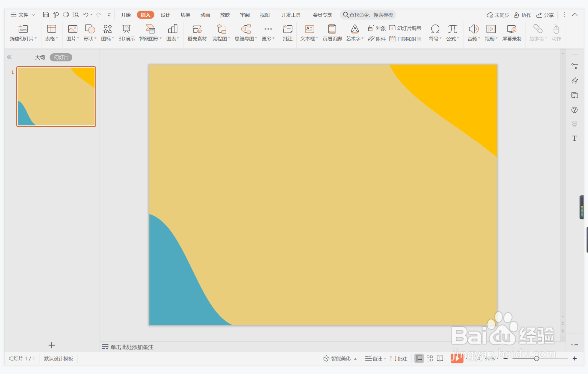Collapse the ribbon with up chevron
This screenshot has height=374, width=588.
(574, 15)
